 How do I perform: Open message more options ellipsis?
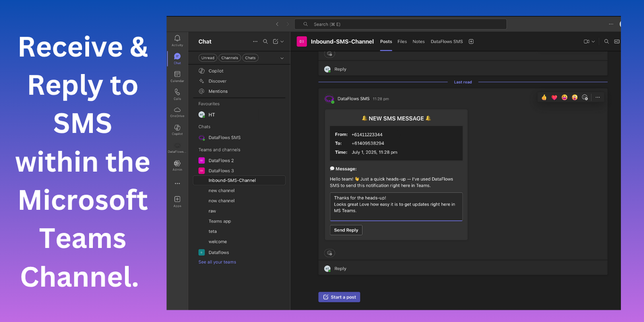click(598, 97)
